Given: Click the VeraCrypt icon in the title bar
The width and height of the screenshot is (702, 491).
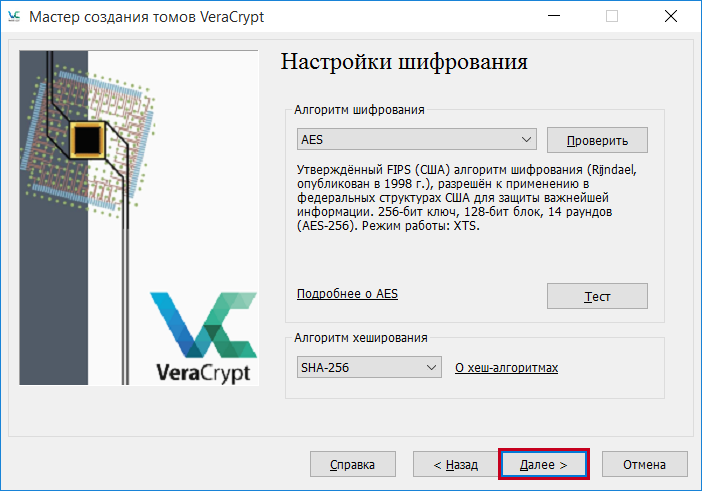Looking at the screenshot, I should [x=14, y=16].
